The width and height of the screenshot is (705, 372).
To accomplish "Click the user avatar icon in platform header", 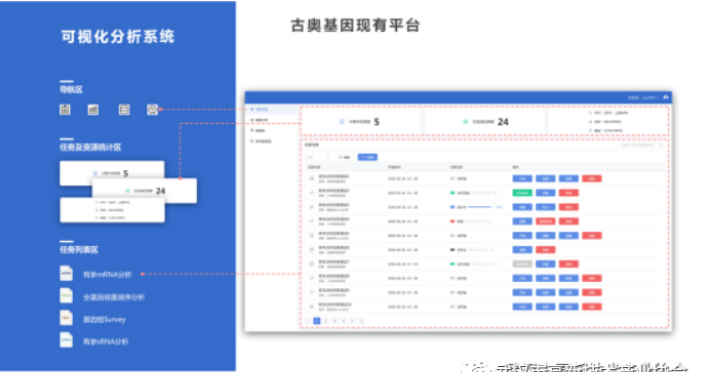I will tap(665, 97).
